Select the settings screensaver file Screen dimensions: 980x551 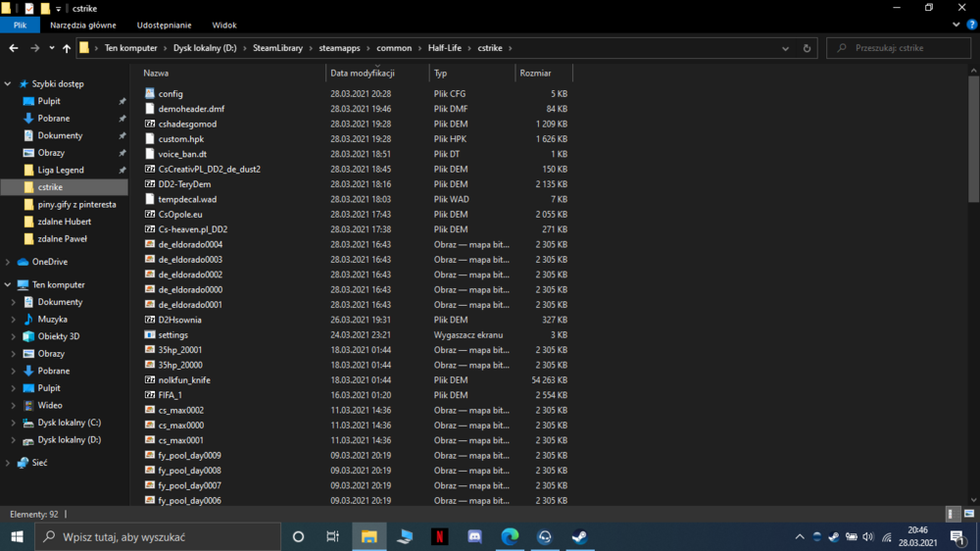pos(173,334)
